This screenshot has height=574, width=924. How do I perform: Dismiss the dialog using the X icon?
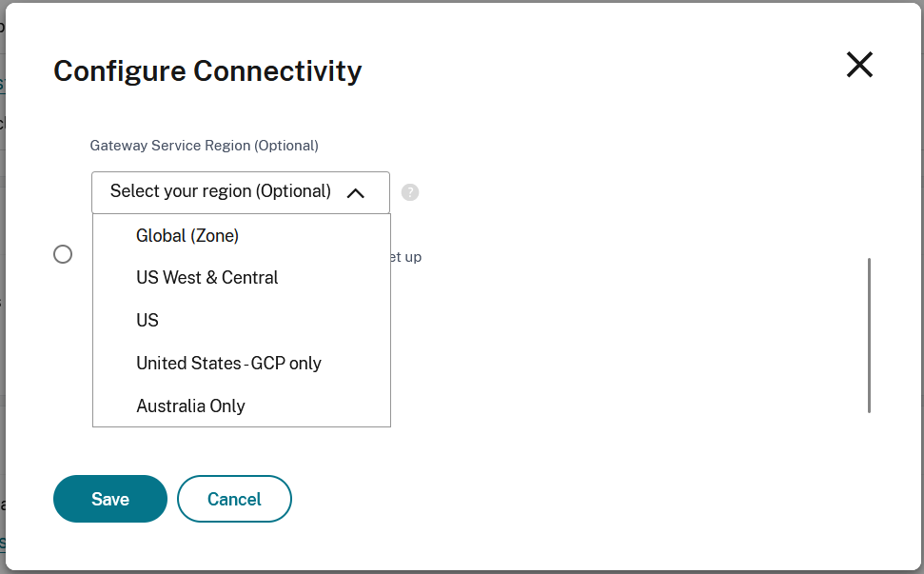point(859,65)
